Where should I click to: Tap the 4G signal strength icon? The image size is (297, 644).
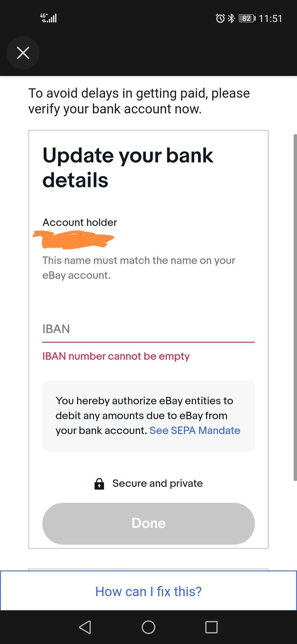click(48, 18)
